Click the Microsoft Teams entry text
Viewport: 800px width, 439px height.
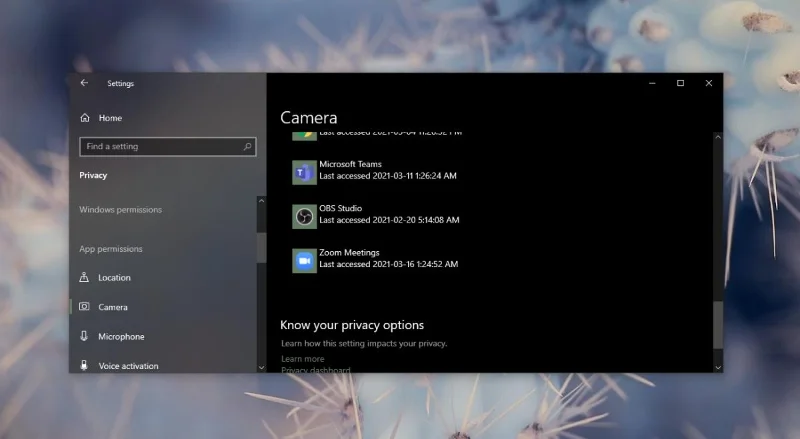[x=351, y=164]
